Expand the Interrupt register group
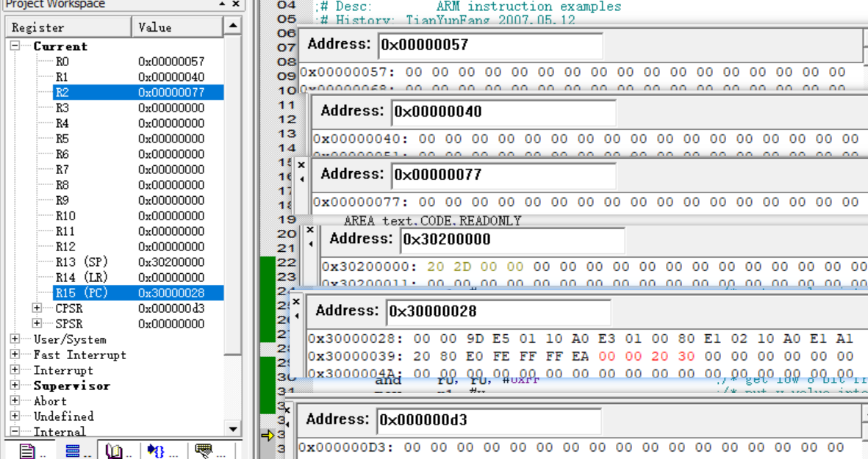 tap(15, 370)
